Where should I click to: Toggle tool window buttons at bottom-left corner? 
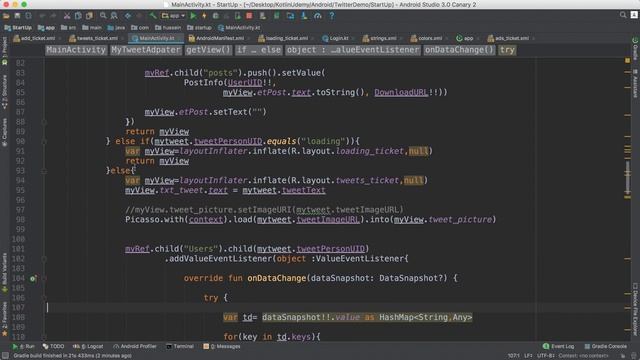click(x=5, y=356)
